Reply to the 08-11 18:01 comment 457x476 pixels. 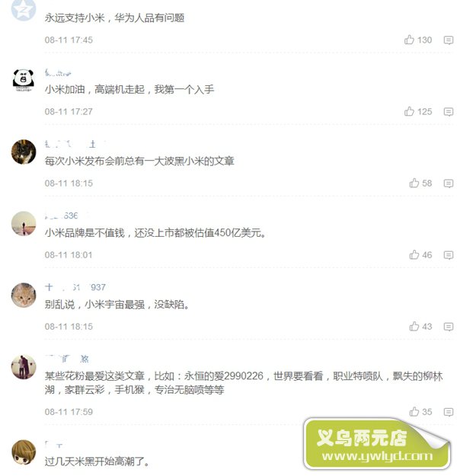pyautogui.click(x=448, y=255)
